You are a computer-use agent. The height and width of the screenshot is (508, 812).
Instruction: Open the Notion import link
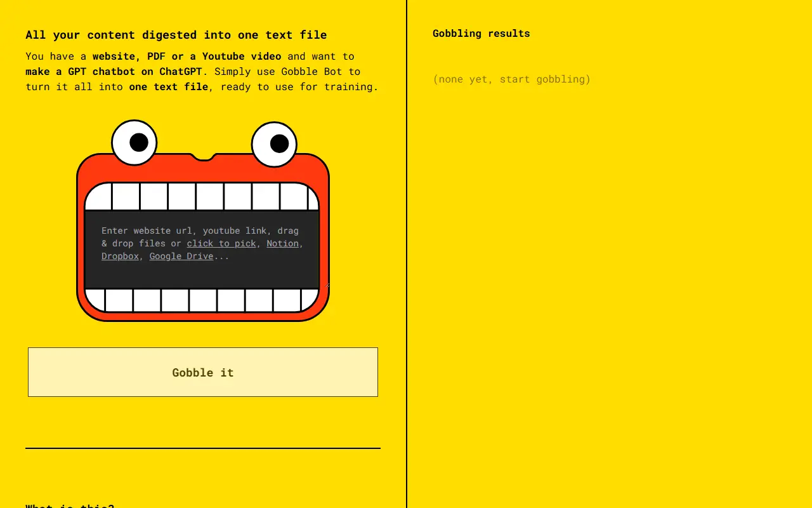(282, 243)
